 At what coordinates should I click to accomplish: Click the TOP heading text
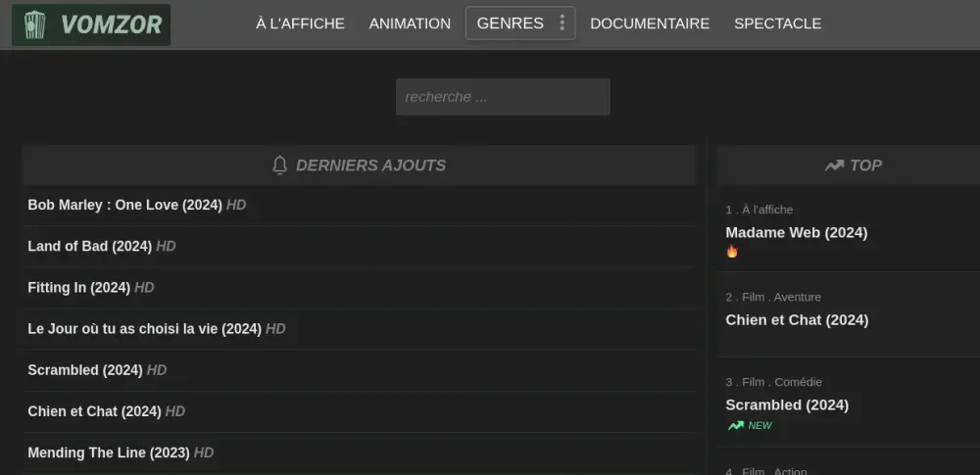(865, 166)
